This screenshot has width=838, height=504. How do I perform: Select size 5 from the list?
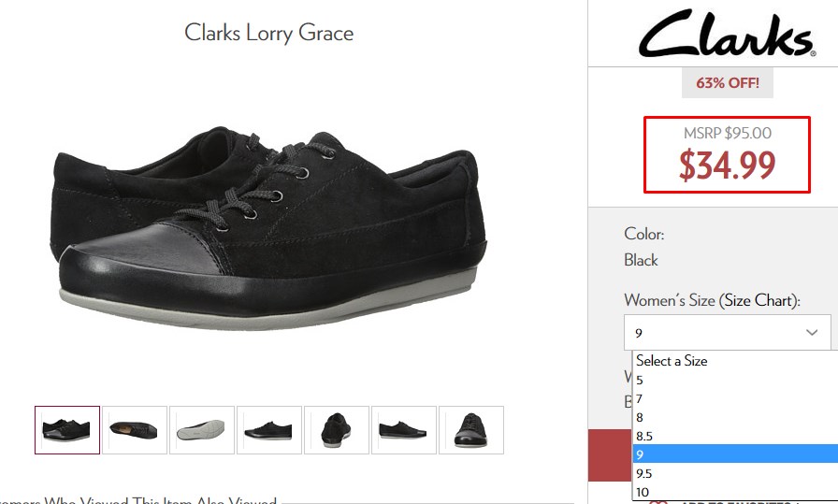click(735, 380)
